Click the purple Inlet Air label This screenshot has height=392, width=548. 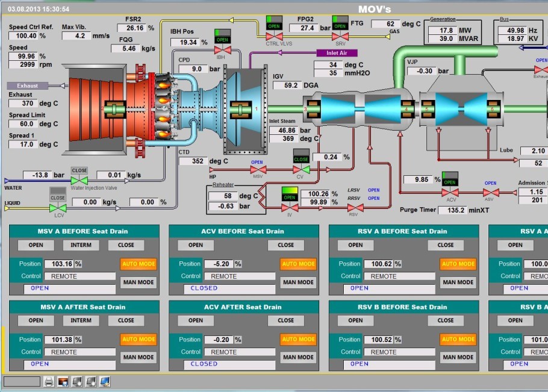(x=337, y=53)
